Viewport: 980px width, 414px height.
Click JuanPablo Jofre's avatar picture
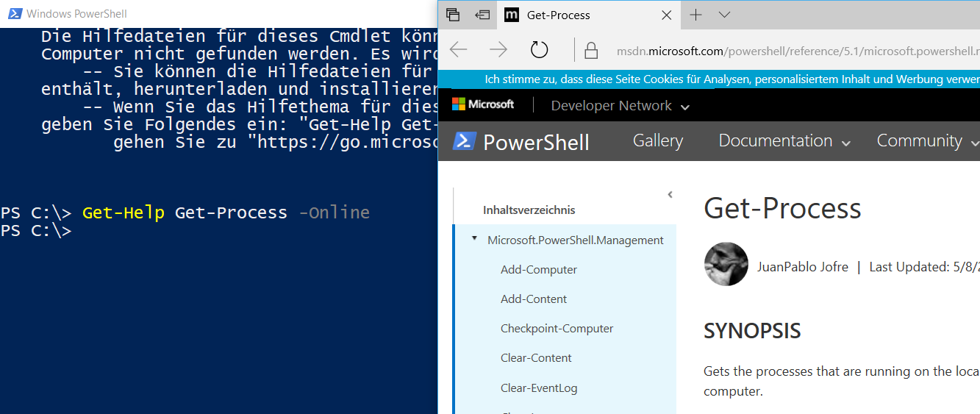point(726,264)
